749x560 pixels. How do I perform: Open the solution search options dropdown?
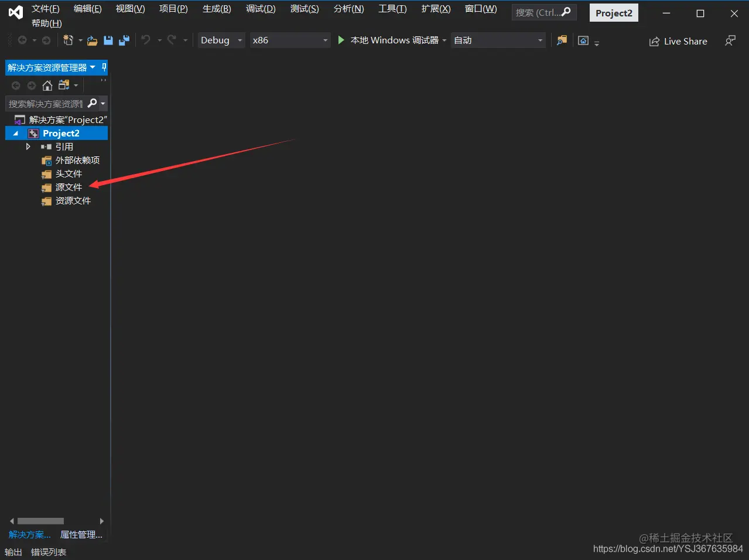(103, 104)
